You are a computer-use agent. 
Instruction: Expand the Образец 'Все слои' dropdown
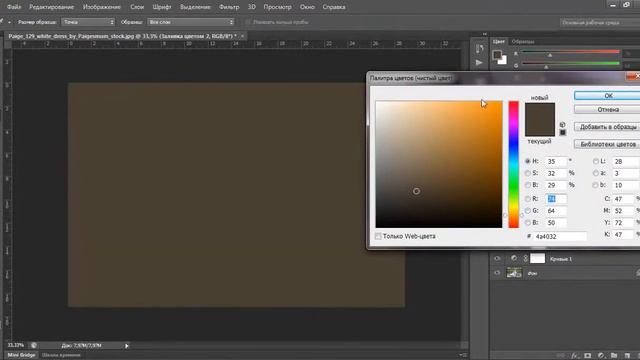tap(191, 22)
